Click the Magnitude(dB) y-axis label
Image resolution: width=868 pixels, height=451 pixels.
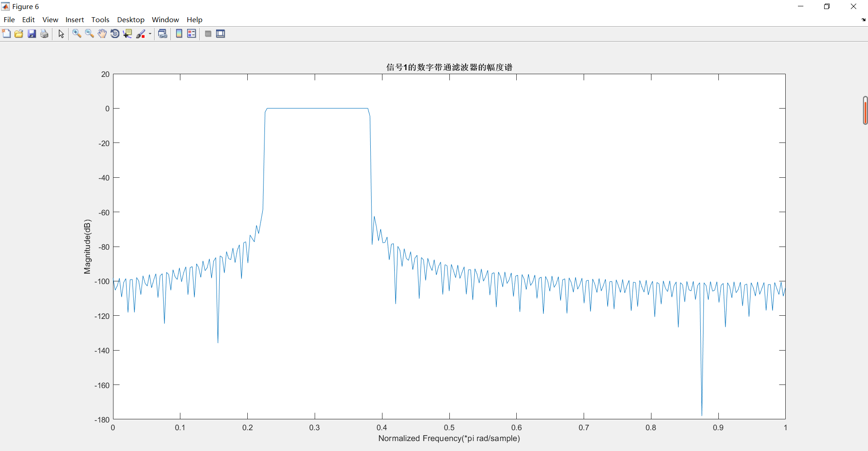pyautogui.click(x=87, y=247)
